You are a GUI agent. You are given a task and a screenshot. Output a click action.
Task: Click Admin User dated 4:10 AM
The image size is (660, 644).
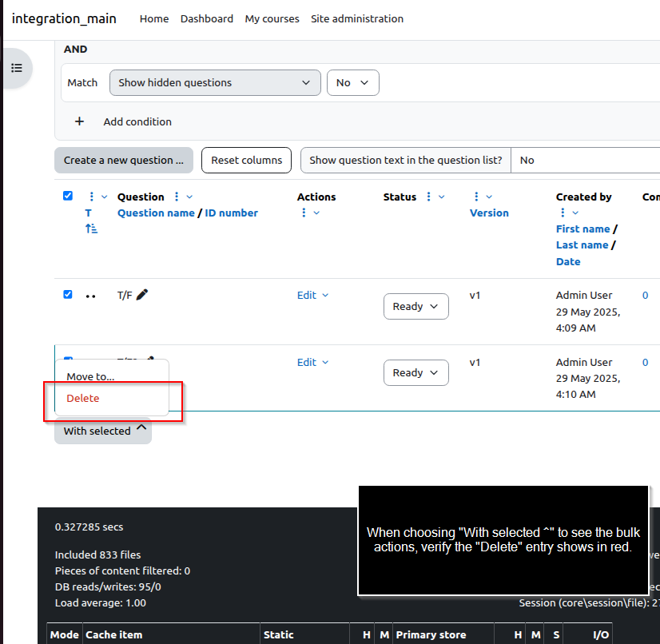coord(584,362)
